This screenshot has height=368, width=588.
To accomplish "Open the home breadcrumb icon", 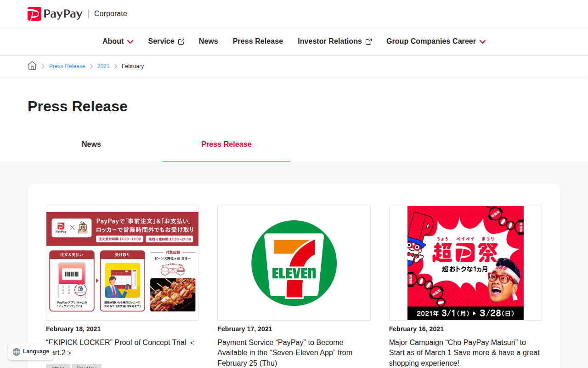I will pyautogui.click(x=32, y=66).
